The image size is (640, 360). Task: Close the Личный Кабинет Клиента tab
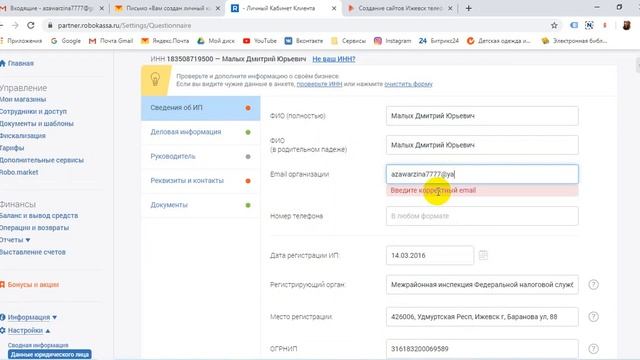(x=334, y=8)
